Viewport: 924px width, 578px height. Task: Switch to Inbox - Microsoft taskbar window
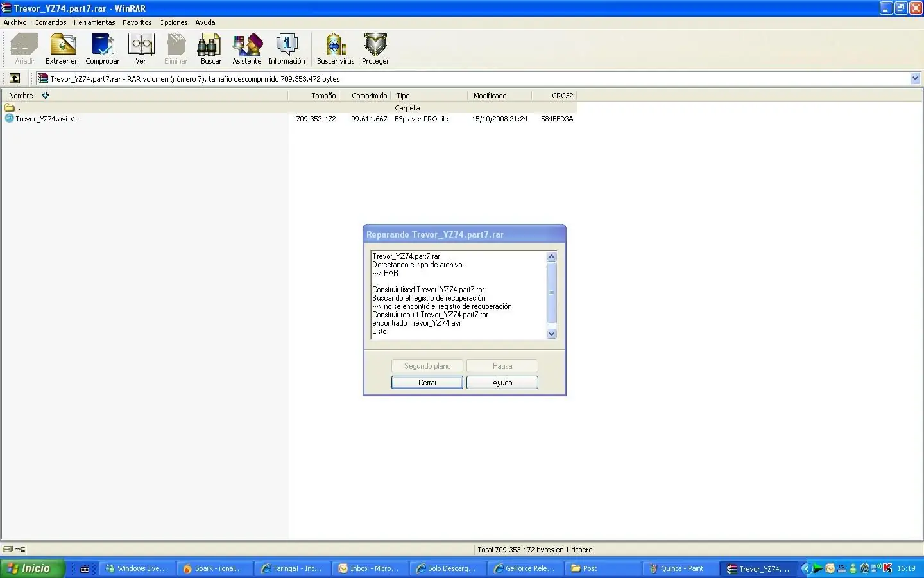(370, 568)
